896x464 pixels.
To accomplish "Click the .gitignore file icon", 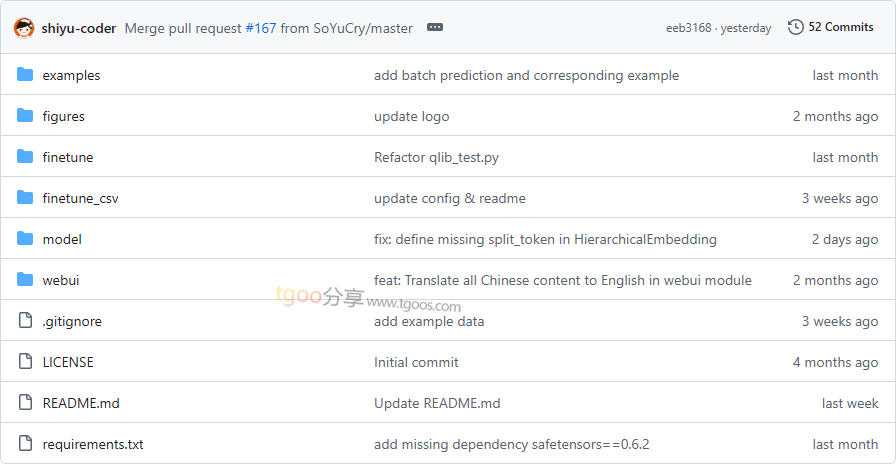I will 25,321.
